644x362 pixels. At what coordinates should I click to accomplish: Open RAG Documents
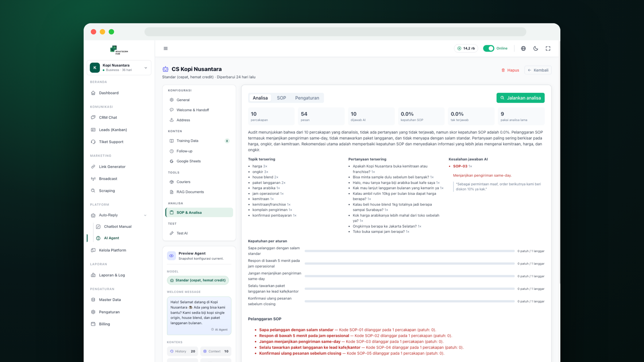pyautogui.click(x=199, y=192)
